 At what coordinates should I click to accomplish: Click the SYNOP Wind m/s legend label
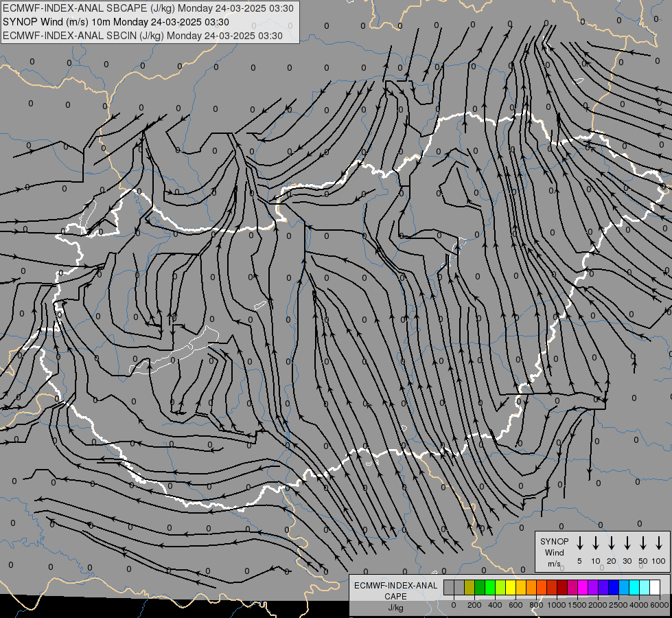pyautogui.click(x=554, y=552)
